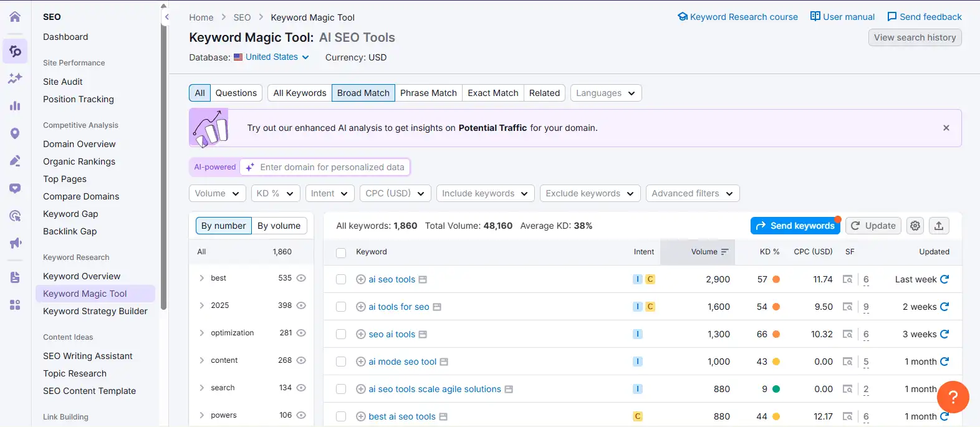Open Advanced filters dropdown
Screen dimensions: 980x427
point(693,193)
